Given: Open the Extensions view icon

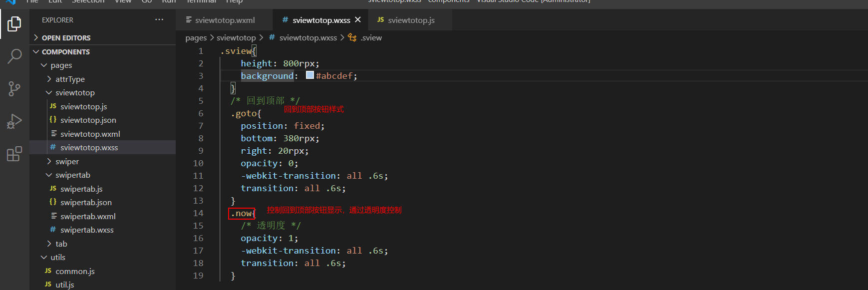Looking at the screenshot, I should (14, 154).
